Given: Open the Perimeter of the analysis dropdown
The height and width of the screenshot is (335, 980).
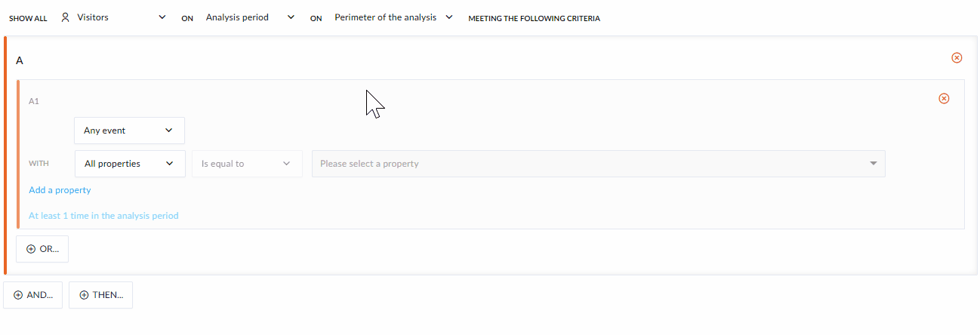Looking at the screenshot, I should point(394,17).
